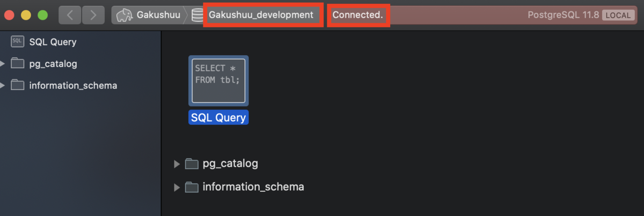This screenshot has height=216, width=644.
Task: Go back with the left arrow button
Action: tap(70, 15)
